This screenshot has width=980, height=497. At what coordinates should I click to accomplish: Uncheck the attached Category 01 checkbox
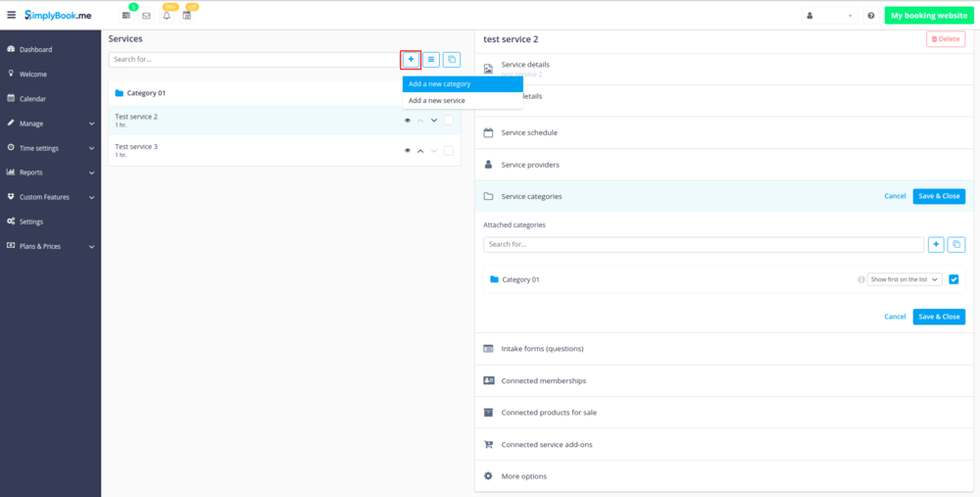954,279
